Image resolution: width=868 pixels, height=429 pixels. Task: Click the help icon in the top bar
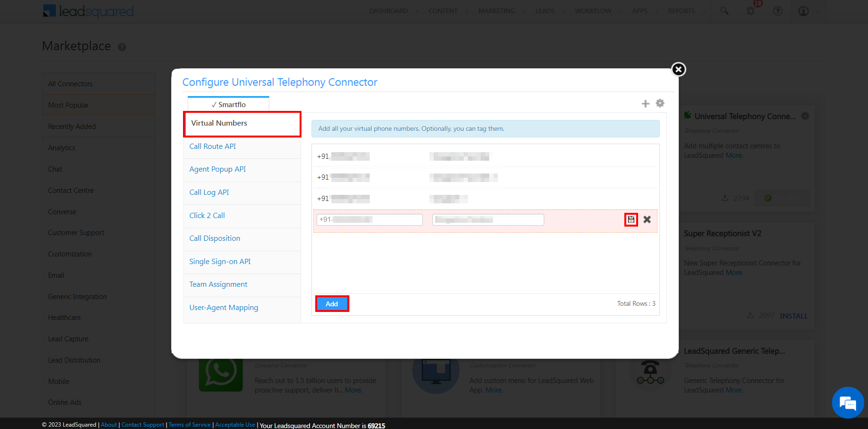tap(778, 11)
